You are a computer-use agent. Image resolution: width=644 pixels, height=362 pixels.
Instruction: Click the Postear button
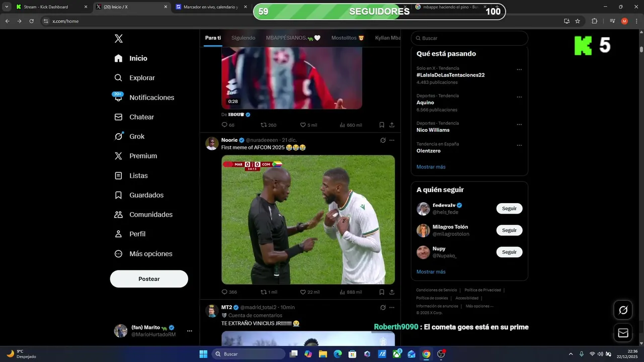[x=149, y=279]
